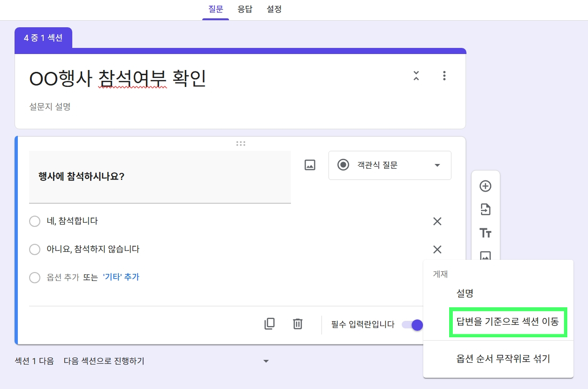
Task: Switch to the 질문 tab
Action: [x=215, y=9]
